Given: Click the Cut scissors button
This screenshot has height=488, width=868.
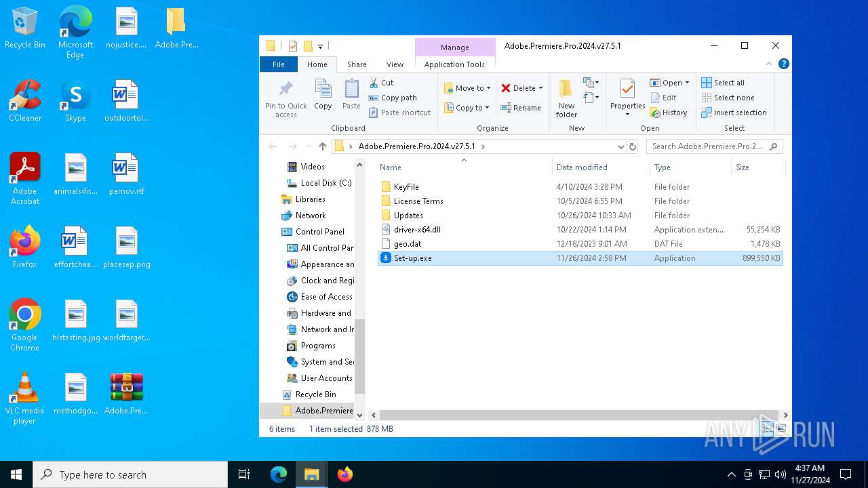Looking at the screenshot, I should pos(381,83).
